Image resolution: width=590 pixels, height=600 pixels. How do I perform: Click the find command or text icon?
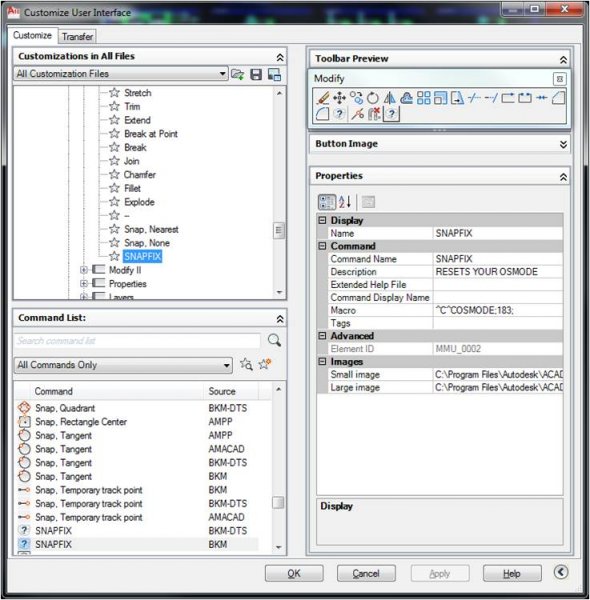tap(246, 364)
